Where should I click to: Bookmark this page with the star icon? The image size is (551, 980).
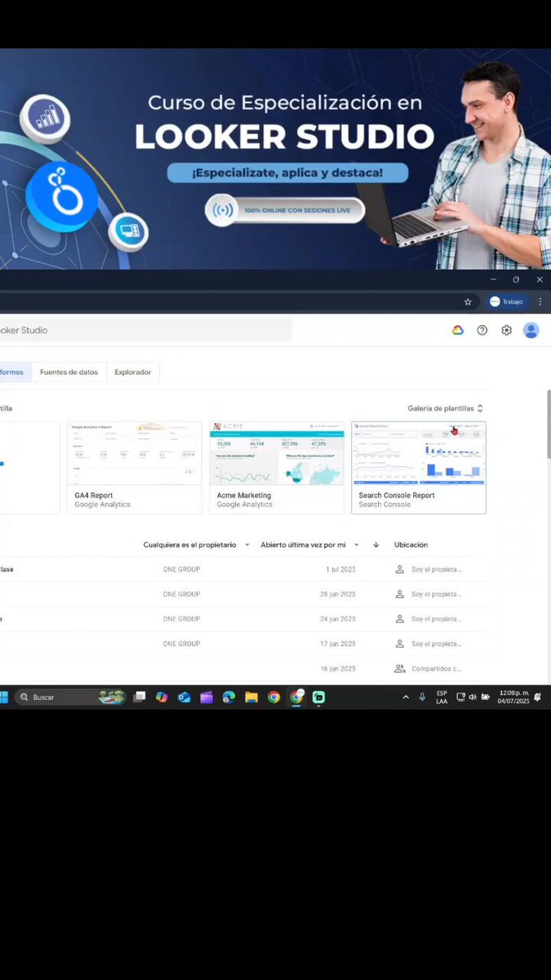pos(468,301)
